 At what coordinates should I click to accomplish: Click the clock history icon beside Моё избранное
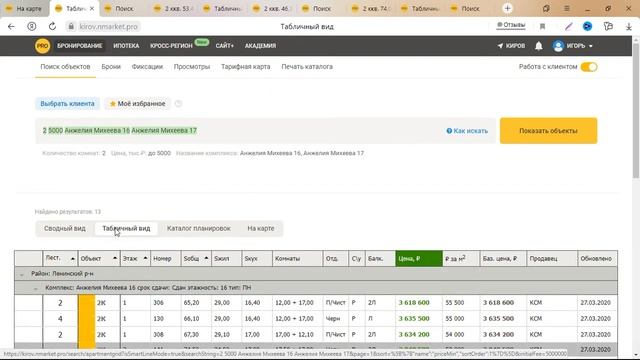[x=178, y=104]
